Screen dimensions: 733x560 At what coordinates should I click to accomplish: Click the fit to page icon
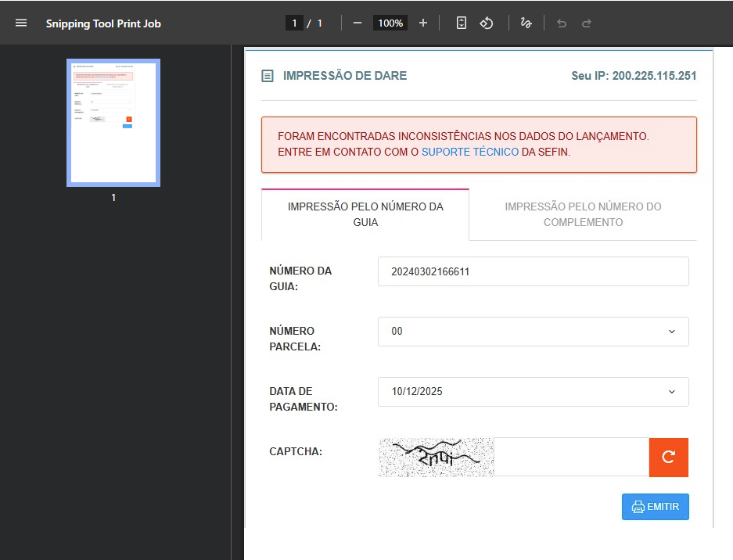click(x=462, y=23)
